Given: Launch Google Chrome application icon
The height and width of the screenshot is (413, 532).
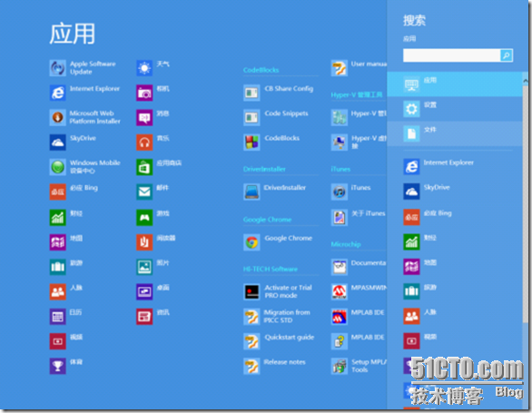Looking at the screenshot, I should (251, 242).
